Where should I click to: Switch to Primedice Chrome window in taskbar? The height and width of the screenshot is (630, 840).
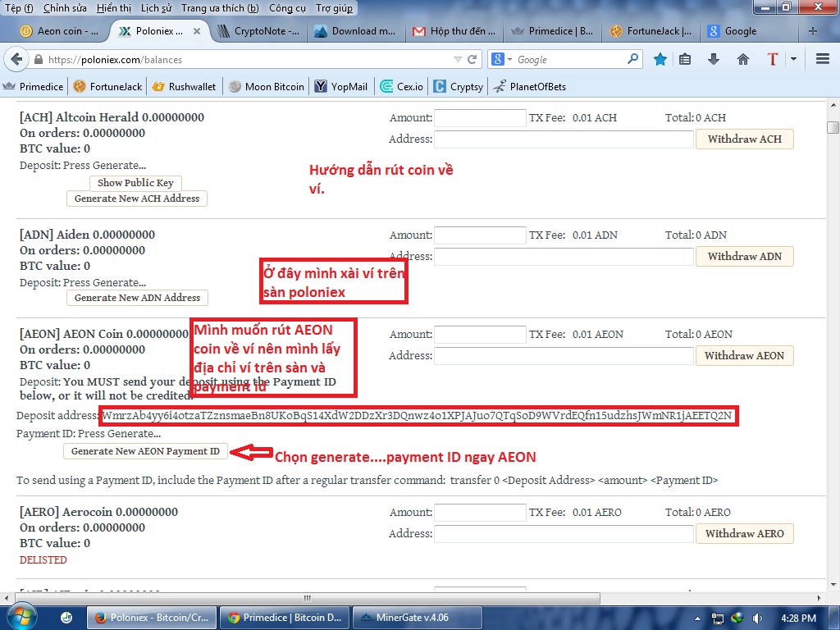click(285, 618)
